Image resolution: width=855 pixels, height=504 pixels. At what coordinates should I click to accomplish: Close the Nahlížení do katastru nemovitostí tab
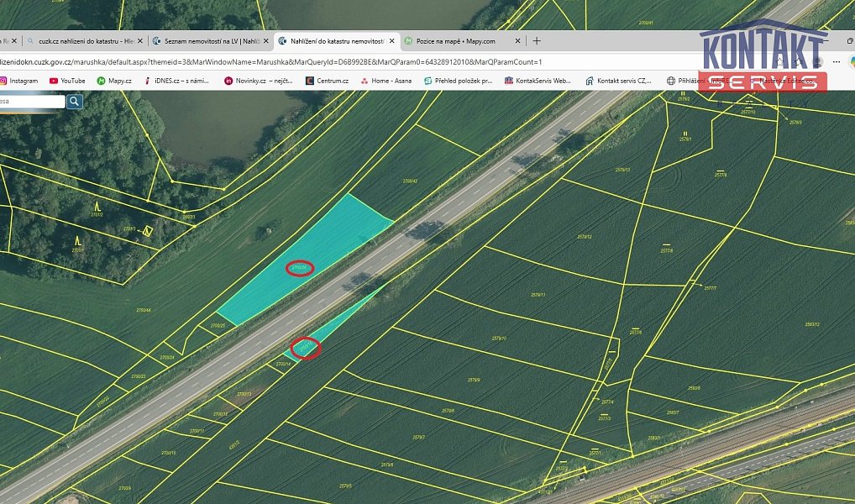click(x=392, y=41)
